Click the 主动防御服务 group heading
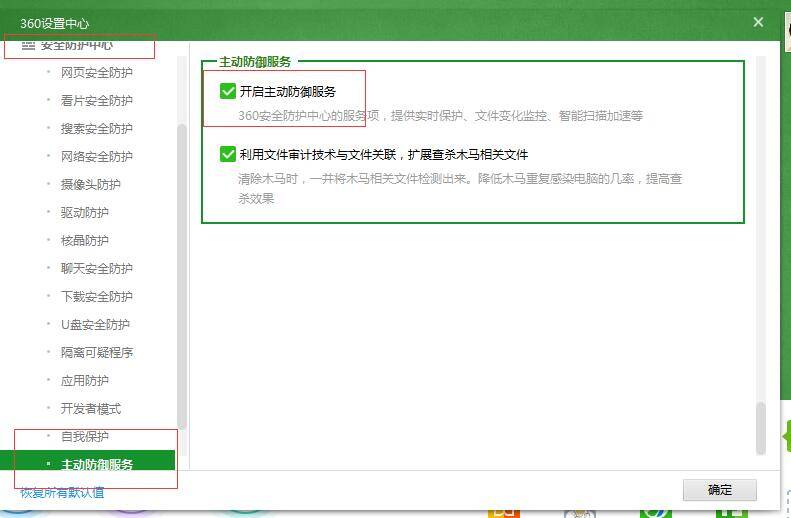Screen dimensions: 791x518 point(255,62)
